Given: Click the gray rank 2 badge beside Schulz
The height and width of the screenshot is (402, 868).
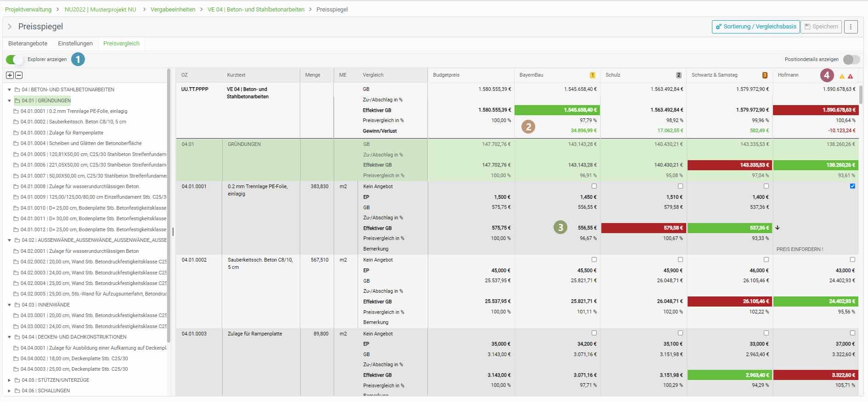Looking at the screenshot, I should tap(679, 75).
